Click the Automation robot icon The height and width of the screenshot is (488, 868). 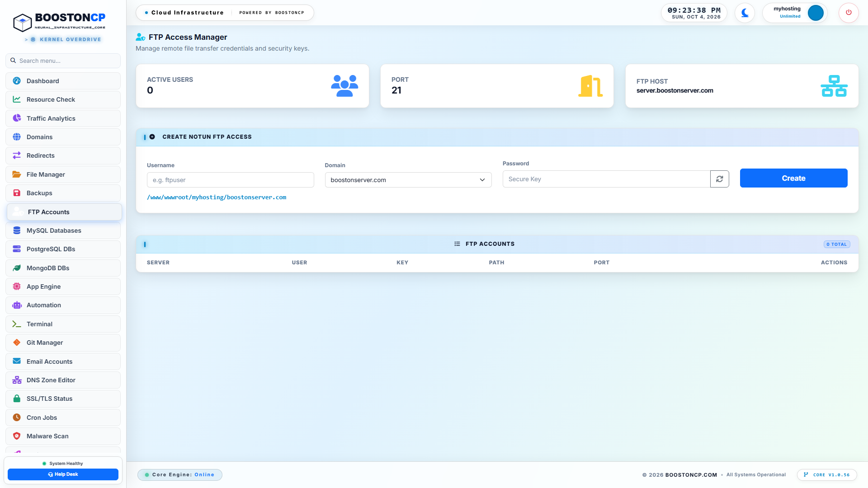coord(17,305)
